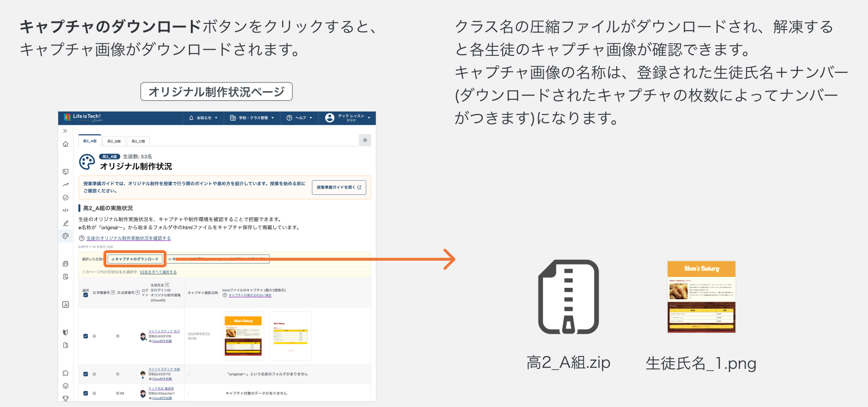
Task: Click the avatar of ライフイズテック 太郎
Action: point(143,375)
